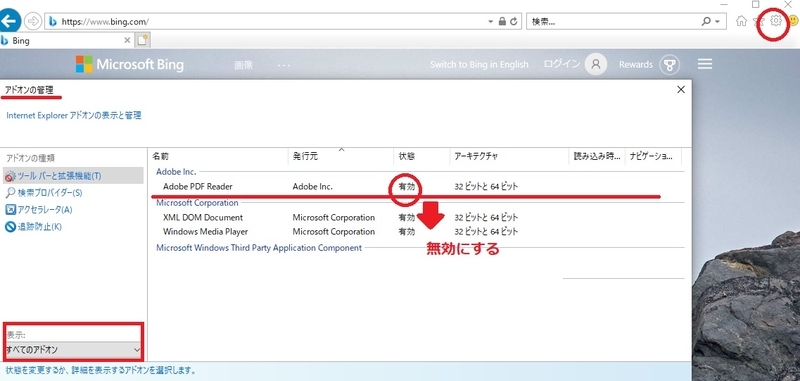Image resolution: width=800 pixels, height=381 pixels.
Task: Select 追跡防止(K) add-on type
Action: pyautogui.click(x=33, y=226)
